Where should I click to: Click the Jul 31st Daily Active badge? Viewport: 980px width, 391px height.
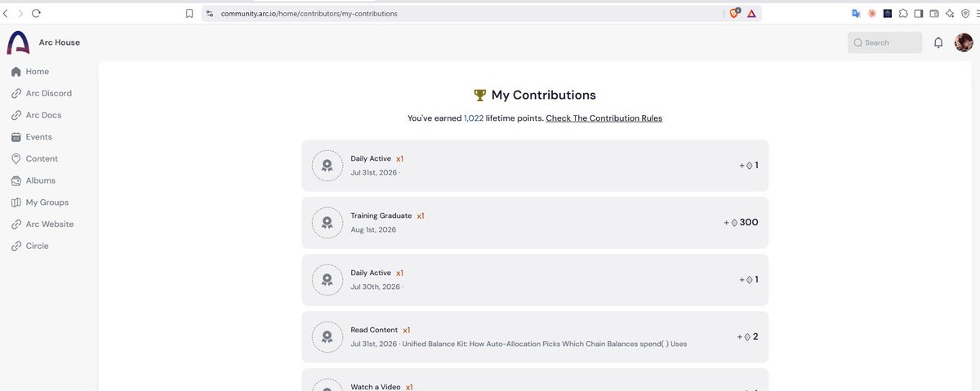pyautogui.click(x=327, y=165)
